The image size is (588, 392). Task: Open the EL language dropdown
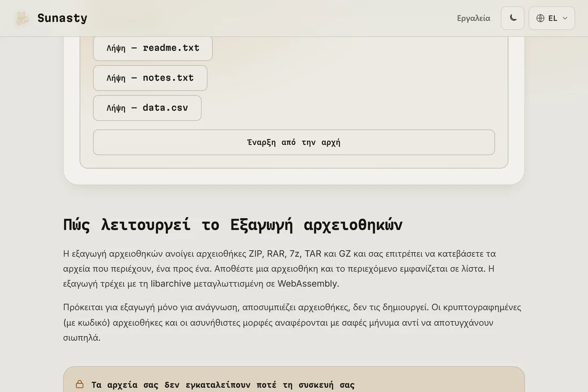coord(552,18)
